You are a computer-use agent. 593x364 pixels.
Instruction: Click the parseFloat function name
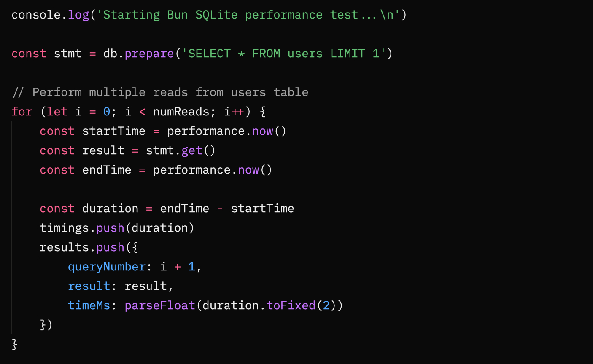[x=160, y=305]
